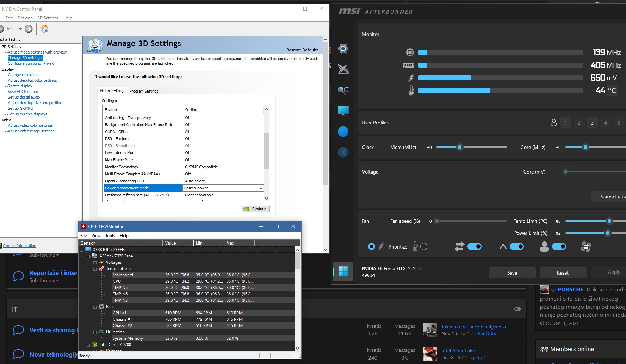The image size is (626, 364).
Task: Open the Power management mode dropdown
Action: coord(261,188)
